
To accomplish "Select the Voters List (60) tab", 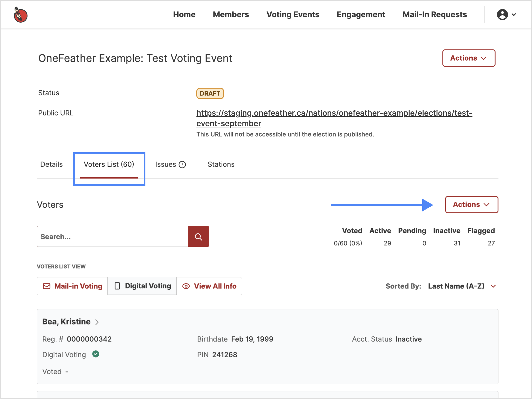I will pos(109,164).
